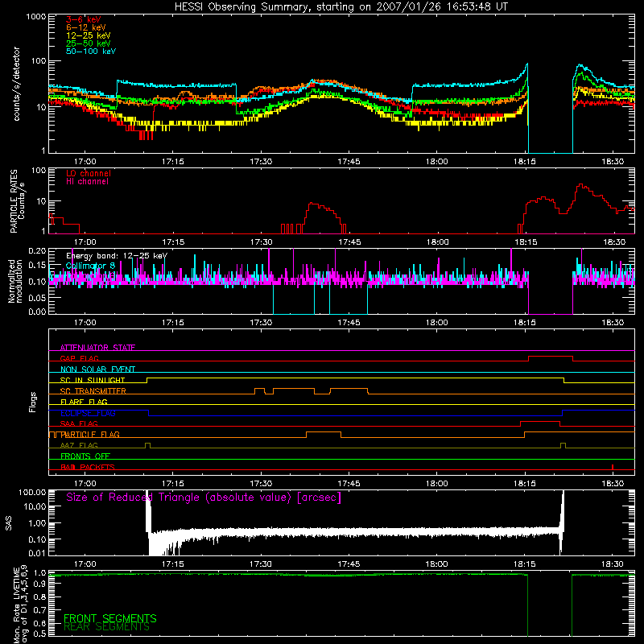Click the ECLIPSE FLAG label
Screen dimensions: 644x644
pos(88,413)
